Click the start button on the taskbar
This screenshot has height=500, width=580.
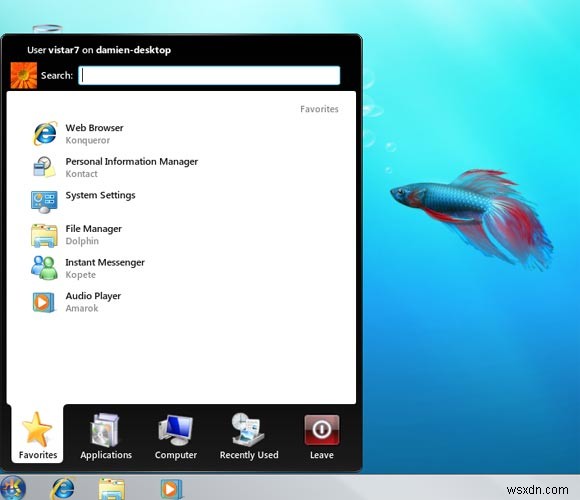pyautogui.click(x=12, y=488)
